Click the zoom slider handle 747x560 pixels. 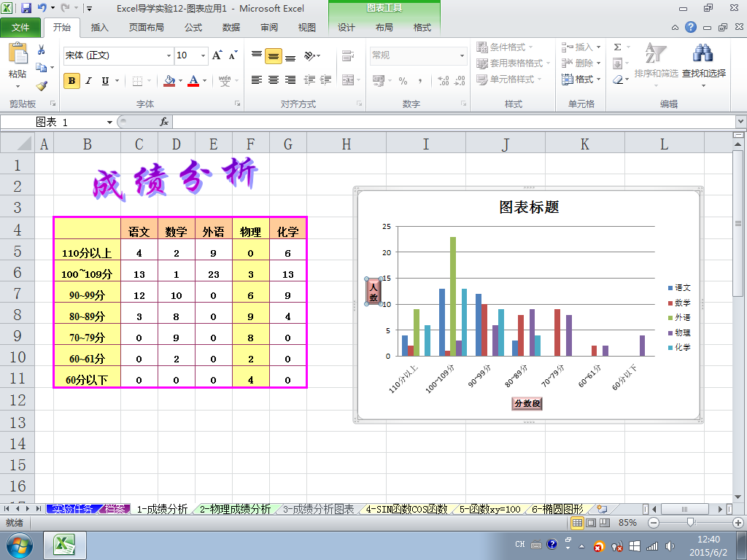click(x=690, y=522)
